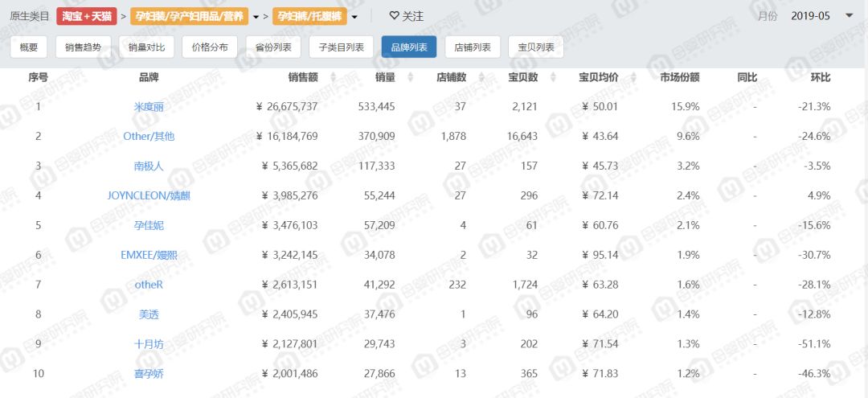Expand dropdown after 孕妇装/孕产妇用品/营养 category

click(256, 17)
